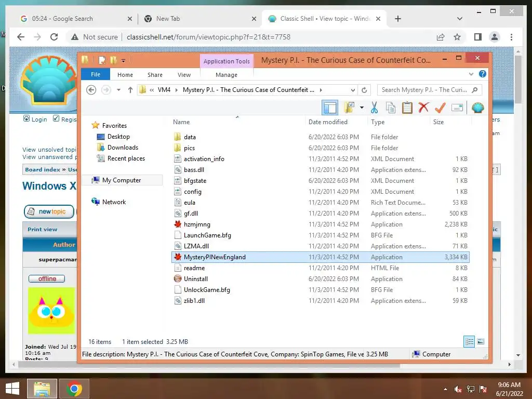Click the Explorer Back arrow
This screenshot has height=399, width=532.
tap(91, 90)
